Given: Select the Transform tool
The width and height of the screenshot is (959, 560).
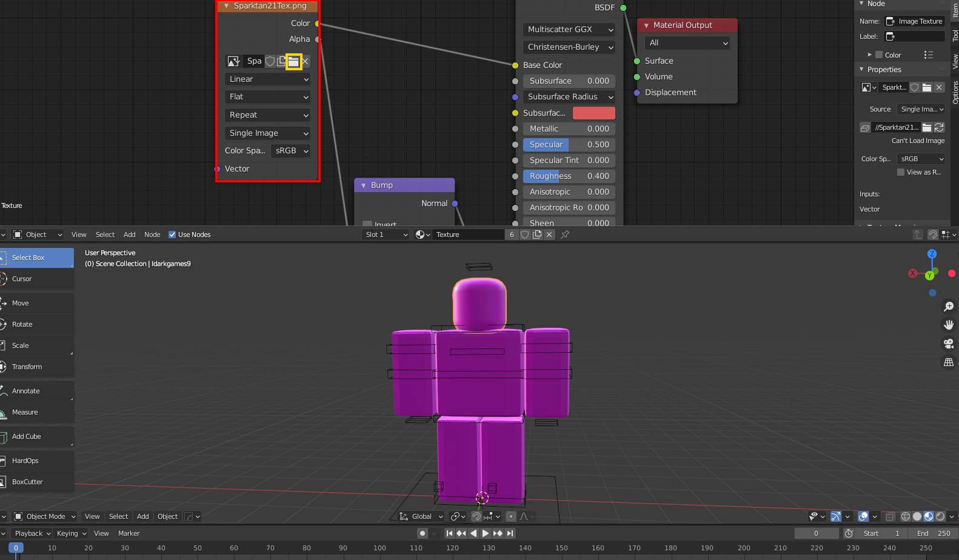Looking at the screenshot, I should (x=37, y=367).
